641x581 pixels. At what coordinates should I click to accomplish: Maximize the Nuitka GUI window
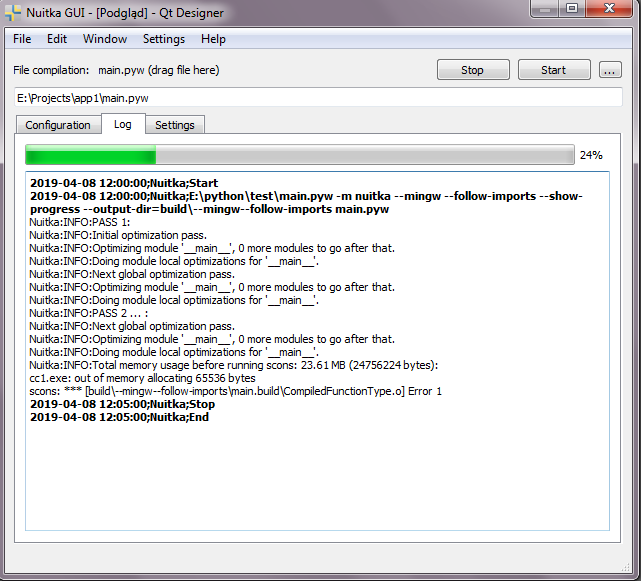(x=572, y=9)
